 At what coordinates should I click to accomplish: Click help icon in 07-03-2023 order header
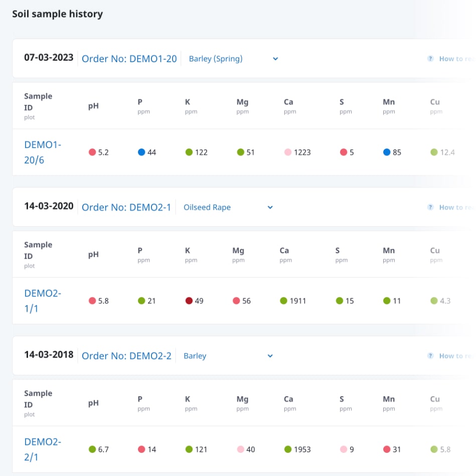point(430,59)
